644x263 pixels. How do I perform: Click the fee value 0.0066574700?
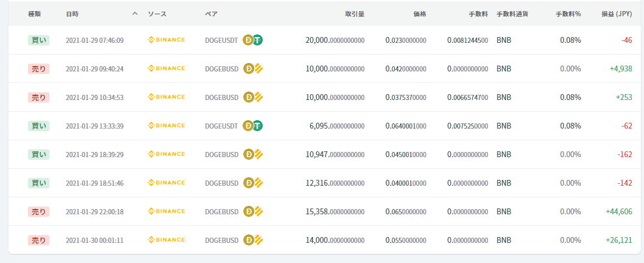click(x=468, y=97)
